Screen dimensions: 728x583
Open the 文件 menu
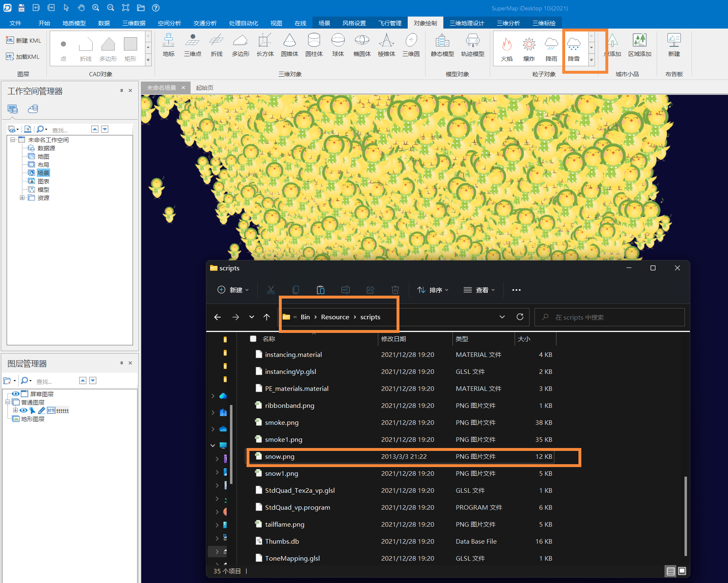click(15, 23)
